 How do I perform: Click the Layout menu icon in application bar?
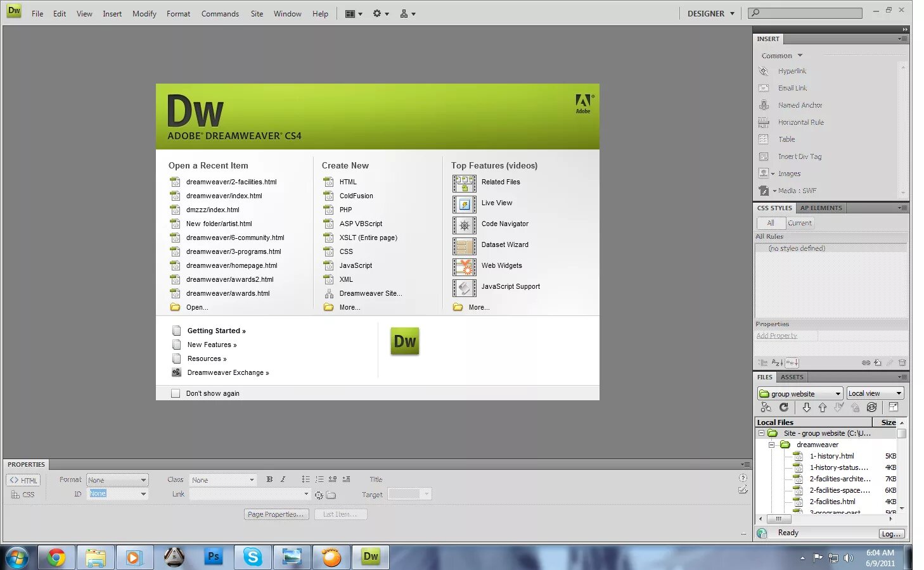(353, 13)
